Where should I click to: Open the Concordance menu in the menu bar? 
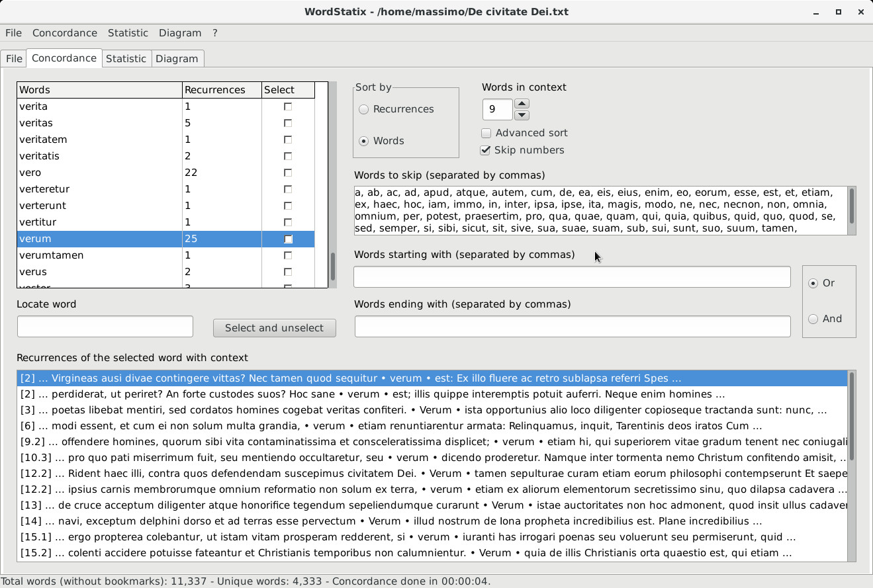[x=65, y=33]
